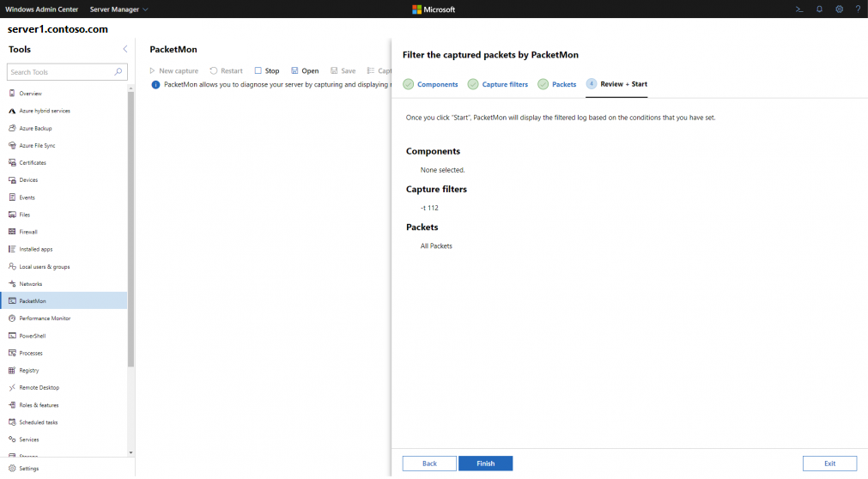
Task: Open the PowerShell console icon in header
Action: [x=799, y=9]
